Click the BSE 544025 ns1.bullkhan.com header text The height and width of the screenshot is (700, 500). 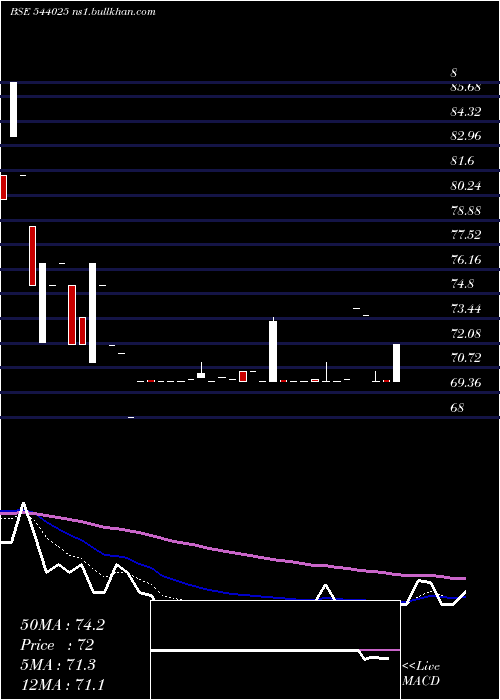click(83, 12)
